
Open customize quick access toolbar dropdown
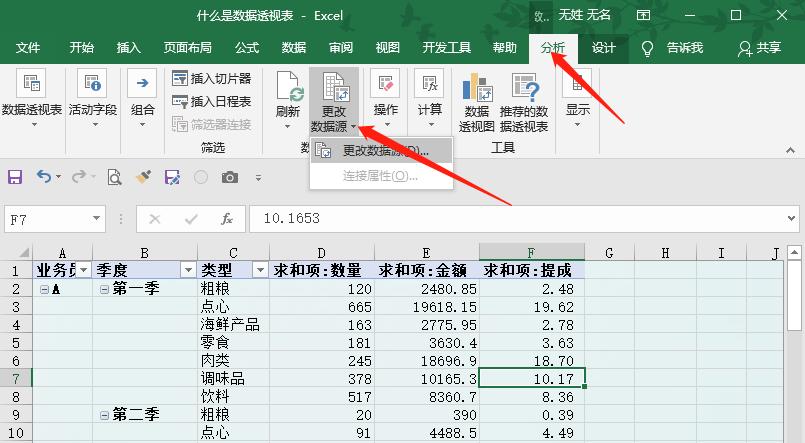click(x=258, y=178)
